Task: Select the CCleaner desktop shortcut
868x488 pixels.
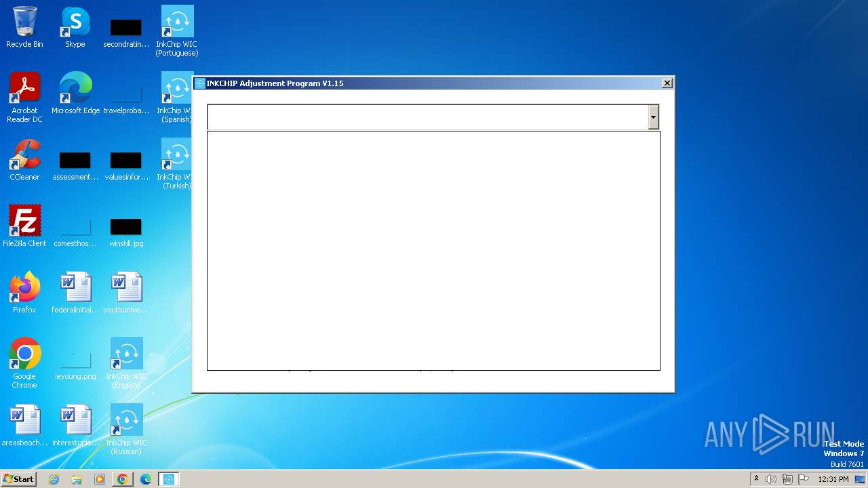Action: pyautogui.click(x=24, y=160)
